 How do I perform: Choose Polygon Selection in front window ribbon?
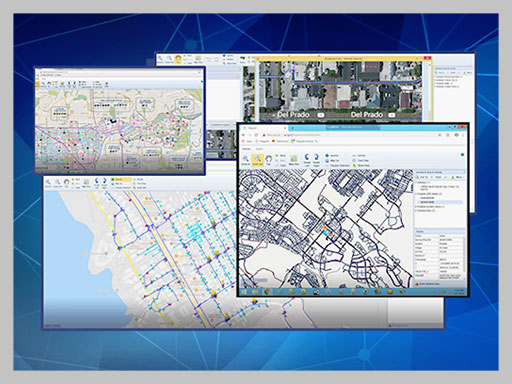coord(337,165)
